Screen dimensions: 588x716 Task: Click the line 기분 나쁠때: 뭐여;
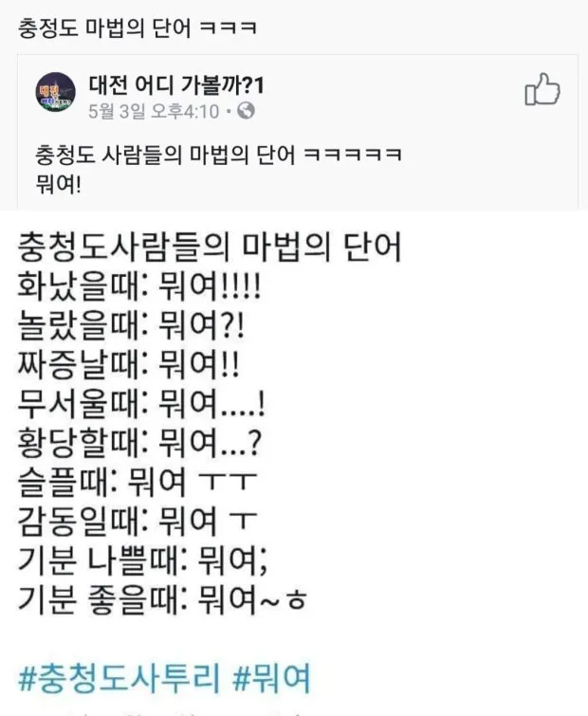point(142,560)
